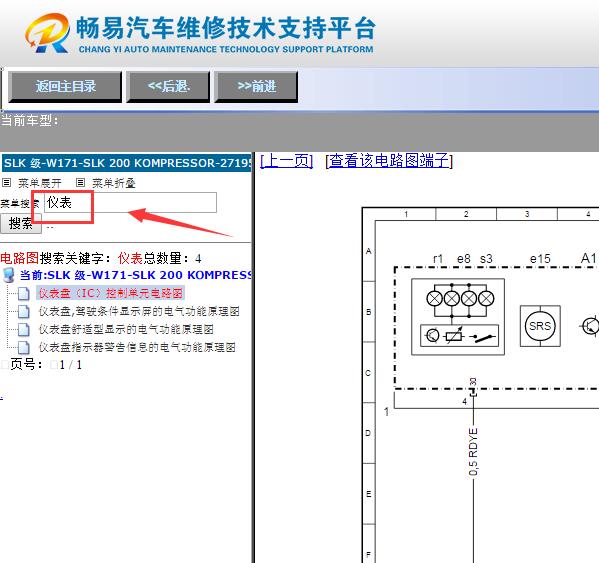This screenshot has height=563, width=599.
Task: Click the 返回主目录 button
Action: [x=65, y=87]
